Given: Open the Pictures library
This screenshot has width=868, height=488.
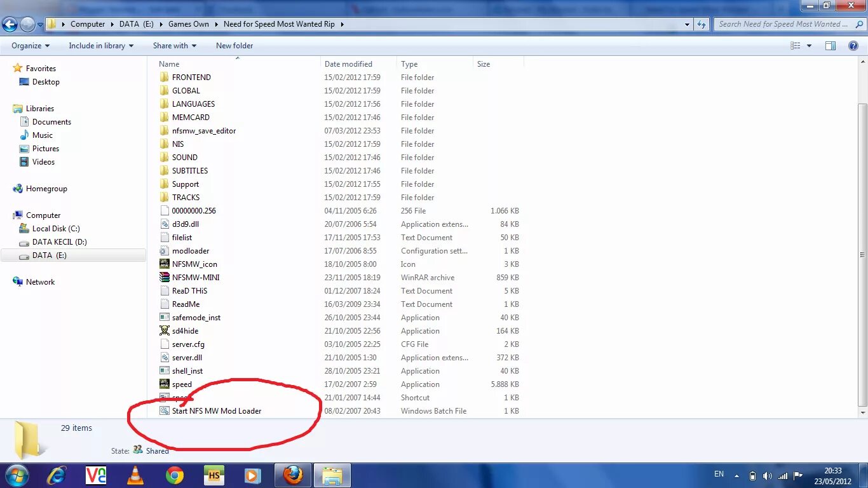Looking at the screenshot, I should [46, 149].
